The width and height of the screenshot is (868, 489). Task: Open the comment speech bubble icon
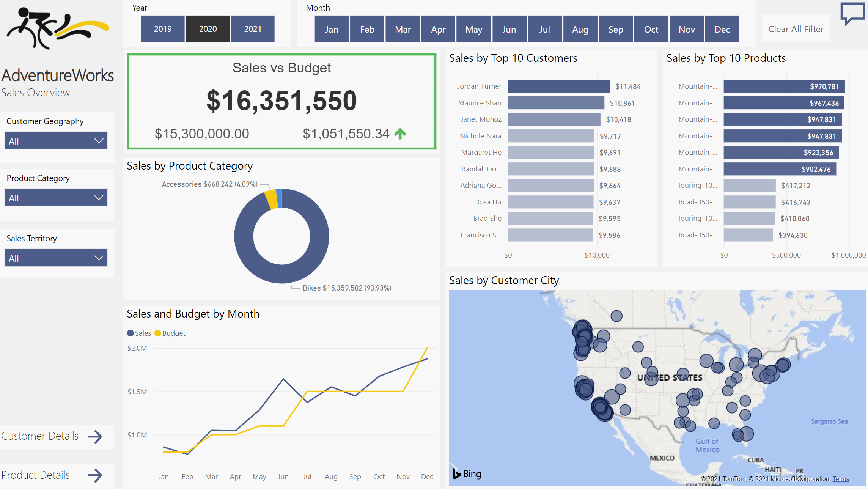click(852, 13)
